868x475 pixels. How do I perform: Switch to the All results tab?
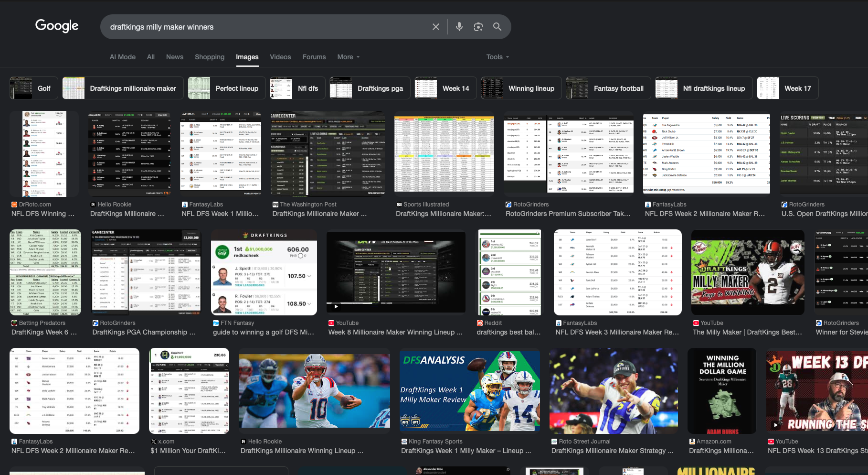[151, 57]
